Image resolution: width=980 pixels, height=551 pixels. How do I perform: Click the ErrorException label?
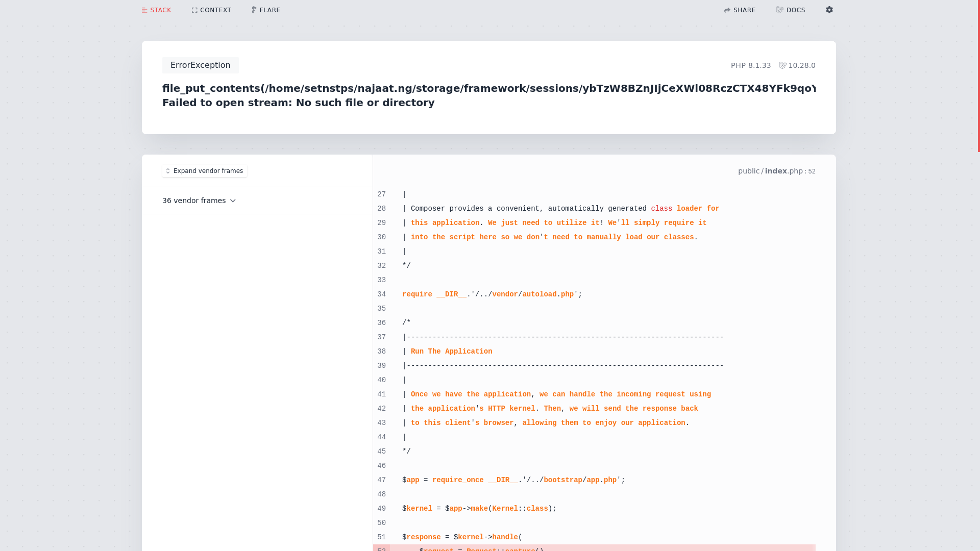pos(200,65)
